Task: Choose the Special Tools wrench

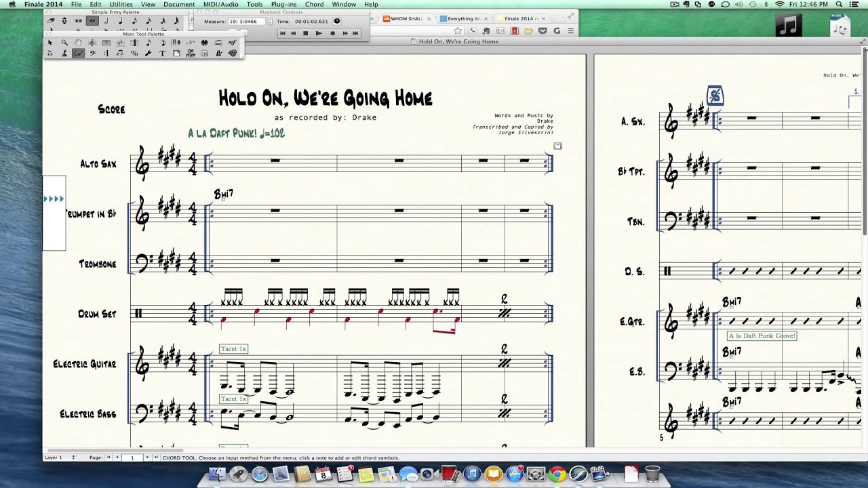Action: 148,54
